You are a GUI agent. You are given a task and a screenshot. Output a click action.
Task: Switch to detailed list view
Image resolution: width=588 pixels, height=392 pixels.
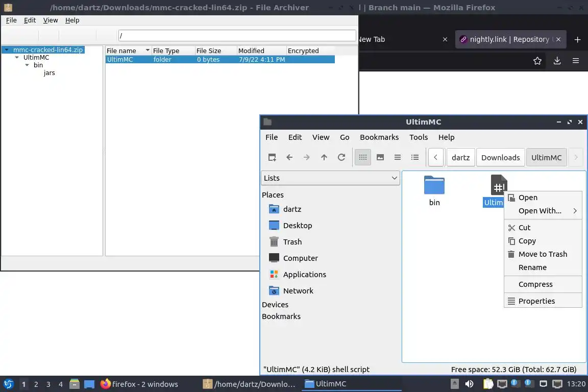pyautogui.click(x=415, y=158)
